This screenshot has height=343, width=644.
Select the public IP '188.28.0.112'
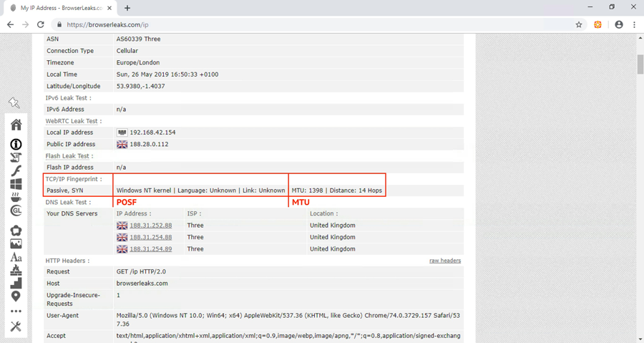click(149, 144)
